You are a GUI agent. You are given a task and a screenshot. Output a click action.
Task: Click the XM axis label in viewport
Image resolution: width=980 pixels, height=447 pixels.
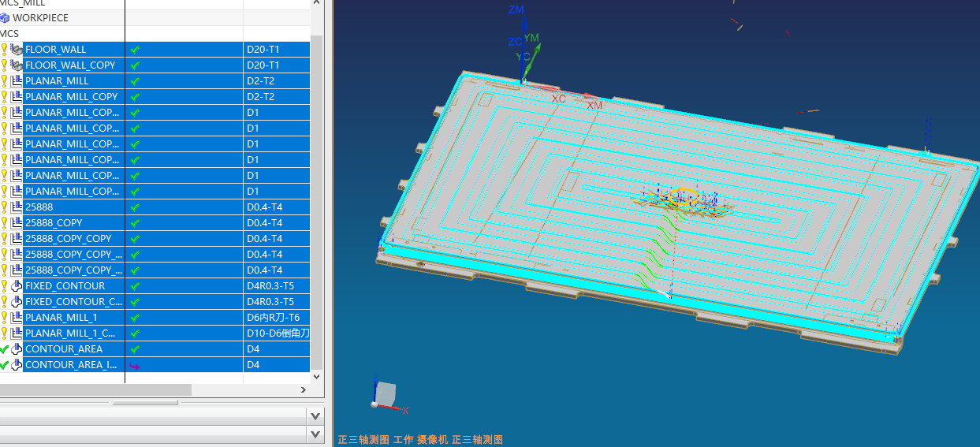(594, 105)
